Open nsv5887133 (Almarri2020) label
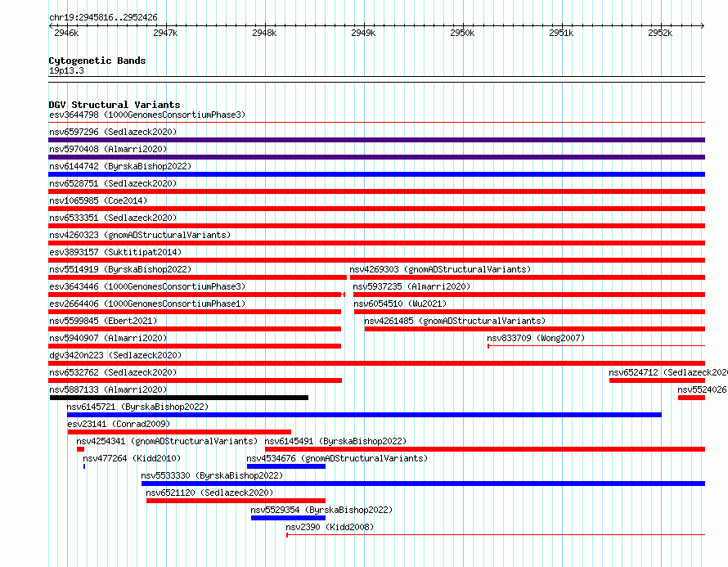This screenshot has width=728, height=567. pyautogui.click(x=108, y=389)
